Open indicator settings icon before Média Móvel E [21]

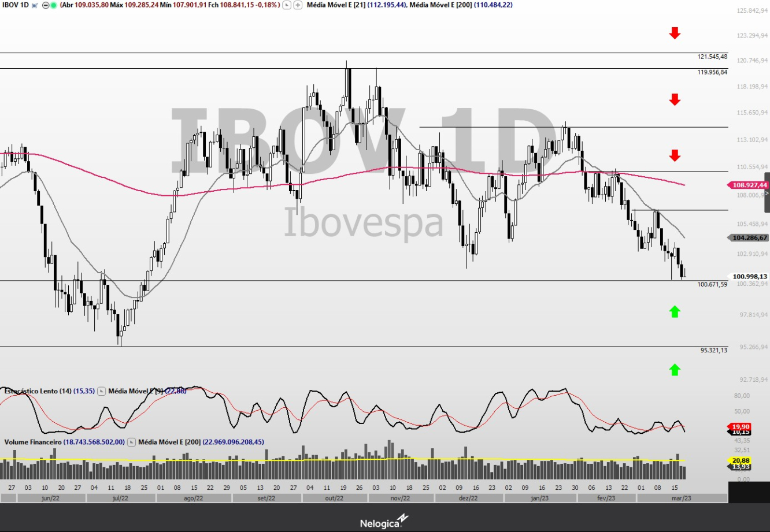pyautogui.click(x=286, y=5)
